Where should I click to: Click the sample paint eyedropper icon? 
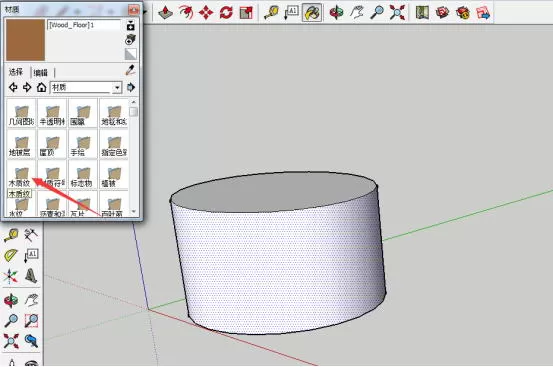tap(130, 70)
